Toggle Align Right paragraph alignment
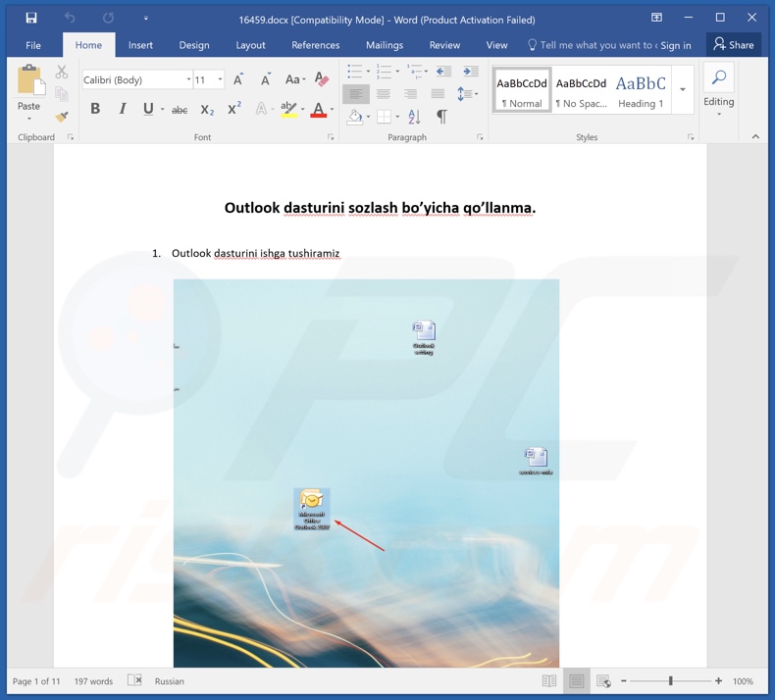The width and height of the screenshot is (775, 700). coord(410,94)
